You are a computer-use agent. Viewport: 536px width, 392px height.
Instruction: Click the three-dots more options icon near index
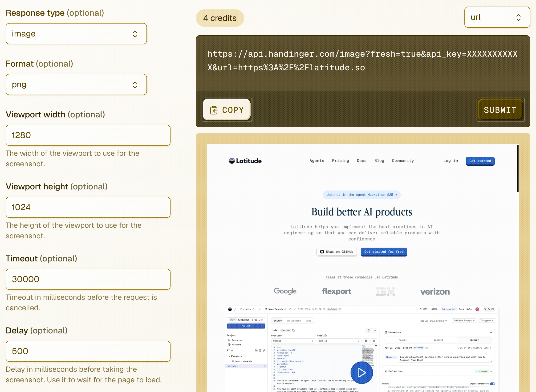tap(374, 330)
